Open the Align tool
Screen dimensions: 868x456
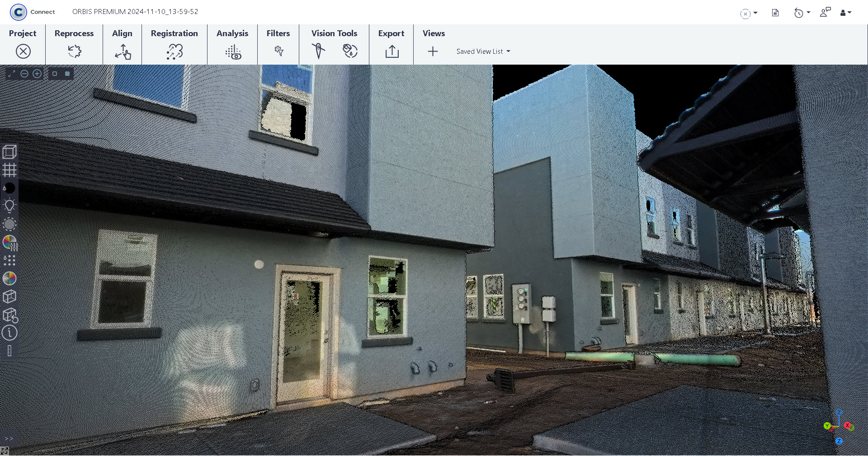pyautogui.click(x=122, y=51)
